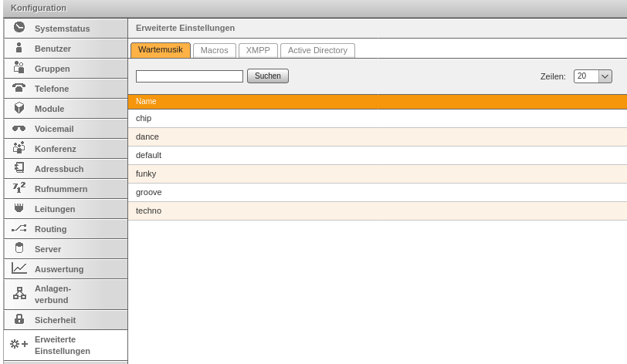Open the Zeilen rows dropdown
Screen dimensions: 627x364
click(592, 76)
